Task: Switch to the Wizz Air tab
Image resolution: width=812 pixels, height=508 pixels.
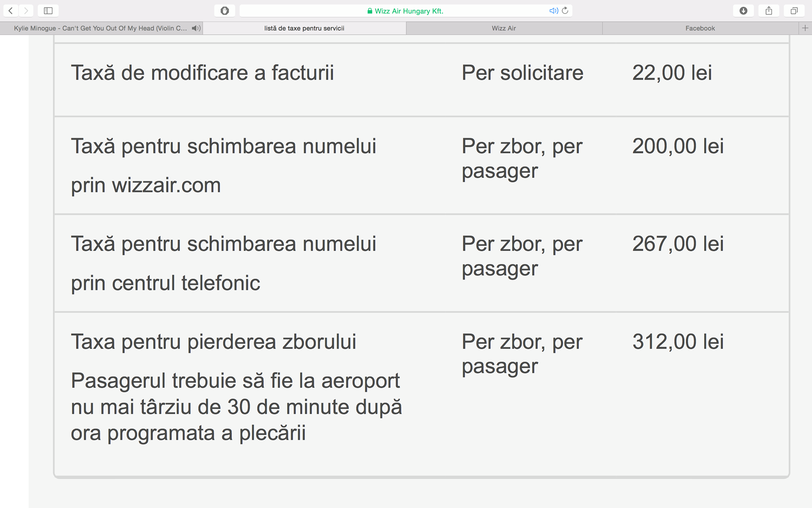Action: pos(504,28)
